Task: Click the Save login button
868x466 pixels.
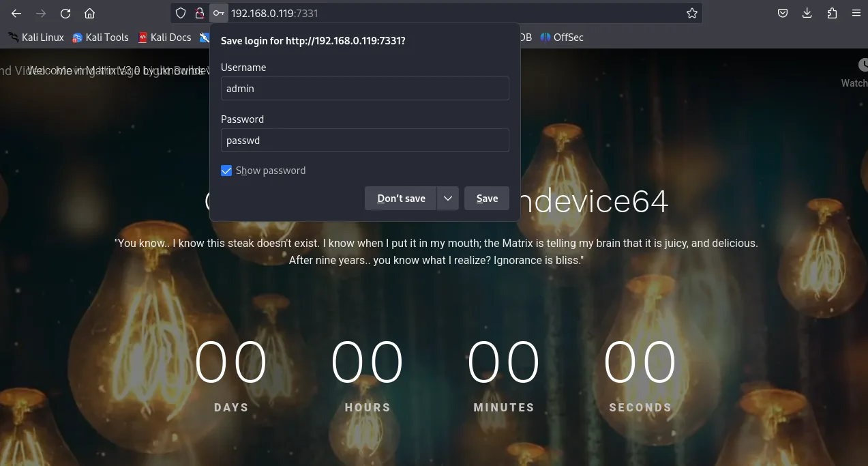Action: (x=487, y=199)
